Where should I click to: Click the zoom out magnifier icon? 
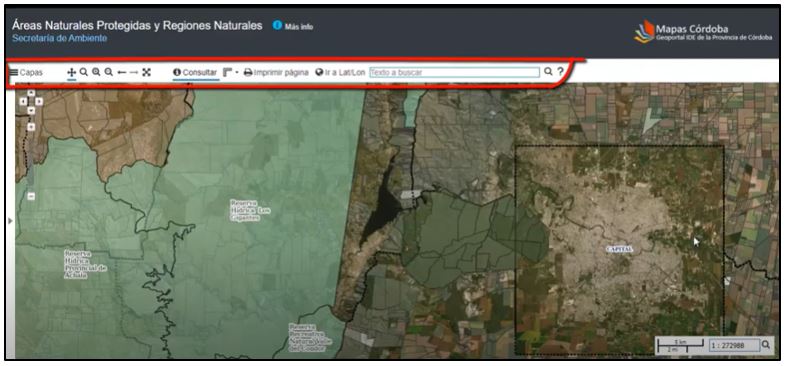[108, 72]
